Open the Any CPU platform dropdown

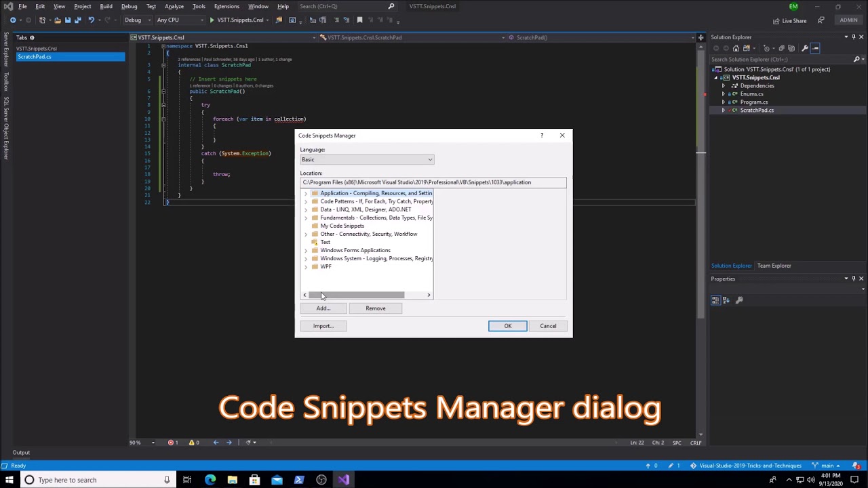pos(180,20)
